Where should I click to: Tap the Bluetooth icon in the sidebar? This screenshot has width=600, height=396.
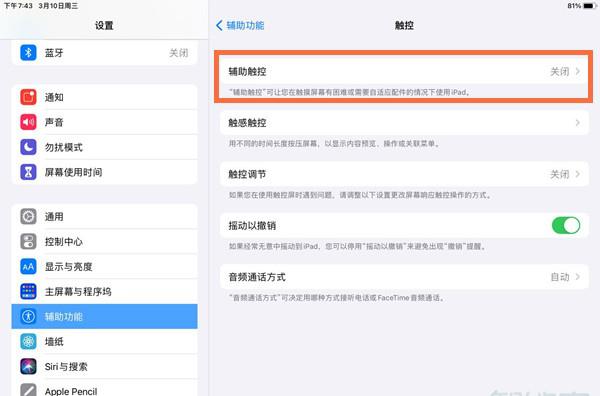pyautogui.click(x=28, y=52)
